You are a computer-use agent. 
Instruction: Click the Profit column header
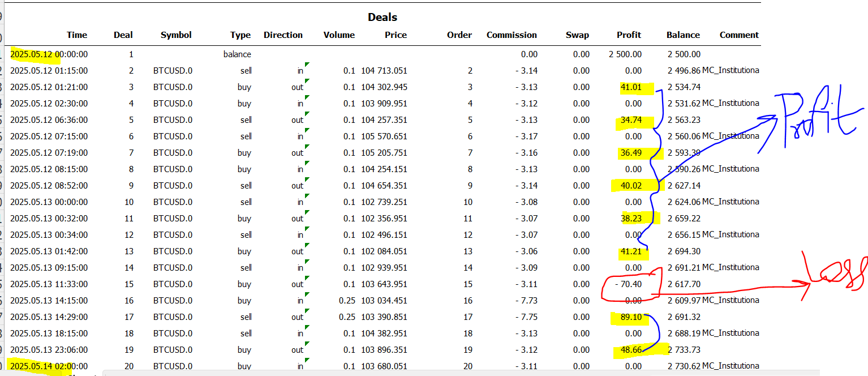(x=629, y=35)
